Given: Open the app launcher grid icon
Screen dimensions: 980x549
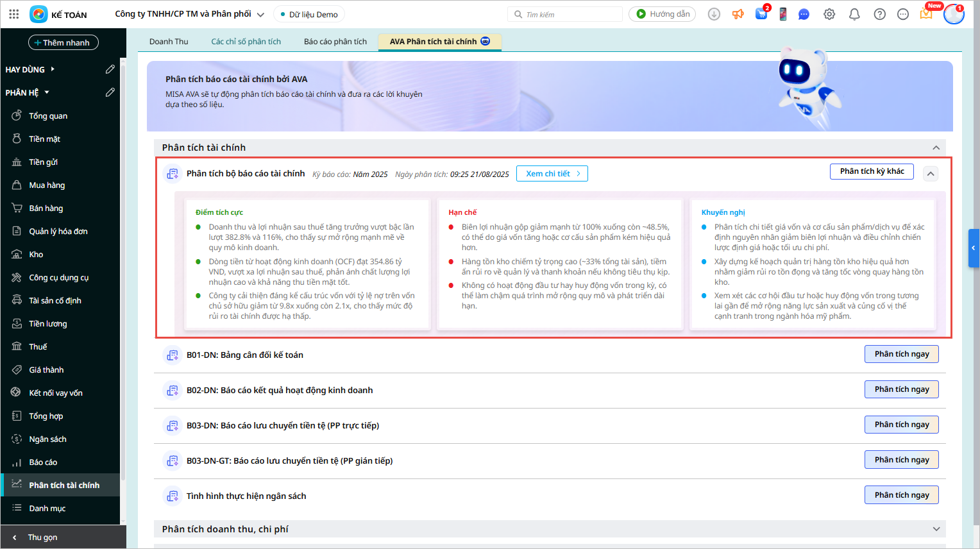Looking at the screenshot, I should 13,14.
